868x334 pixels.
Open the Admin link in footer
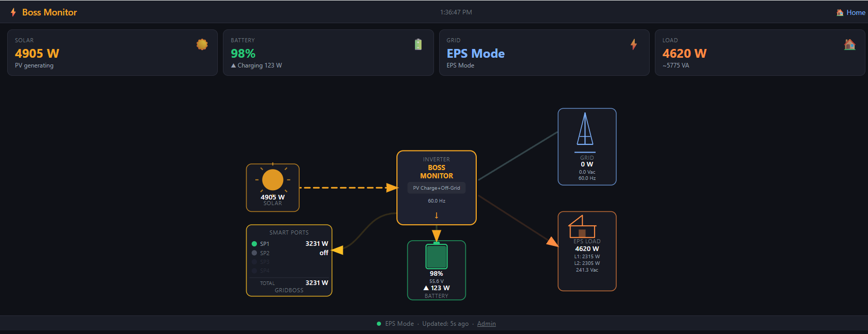tap(487, 324)
